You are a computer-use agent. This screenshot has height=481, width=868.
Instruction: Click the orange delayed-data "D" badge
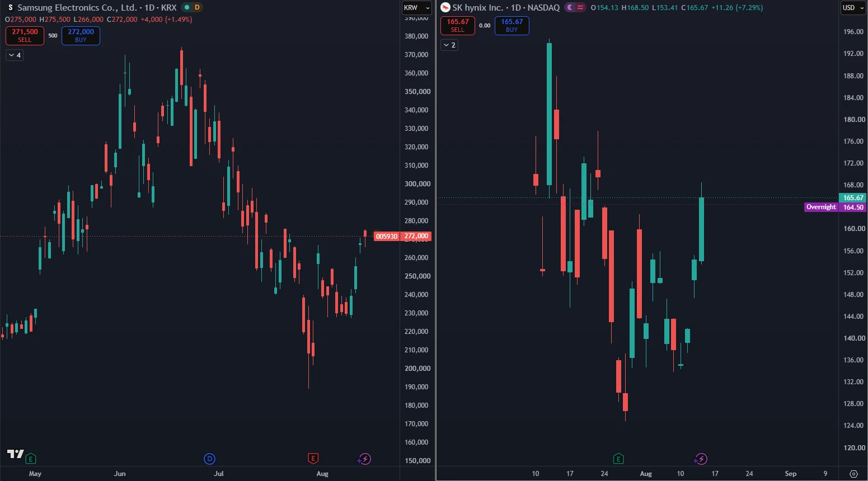(197, 8)
